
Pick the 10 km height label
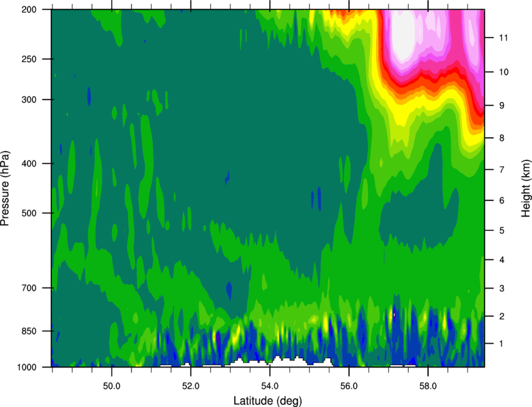(504, 72)
